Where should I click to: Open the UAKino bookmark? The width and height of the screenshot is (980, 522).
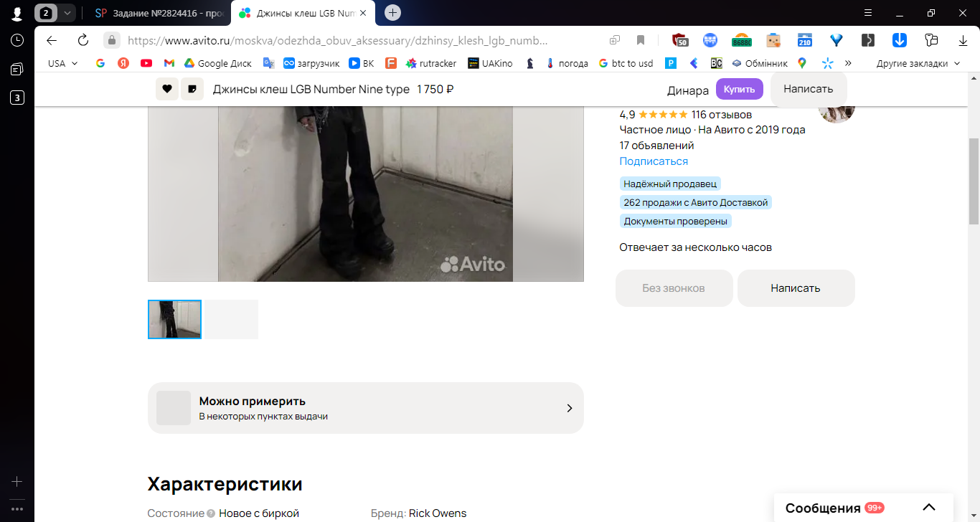point(491,63)
